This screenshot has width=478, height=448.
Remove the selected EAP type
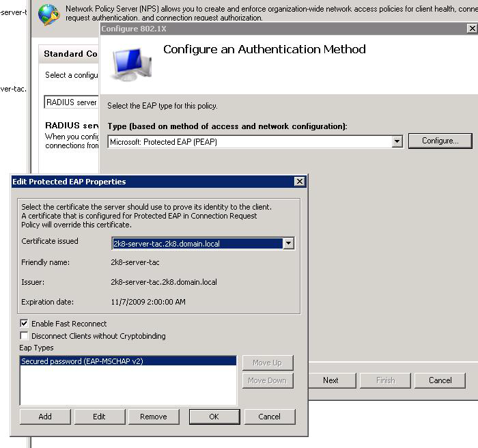click(154, 417)
